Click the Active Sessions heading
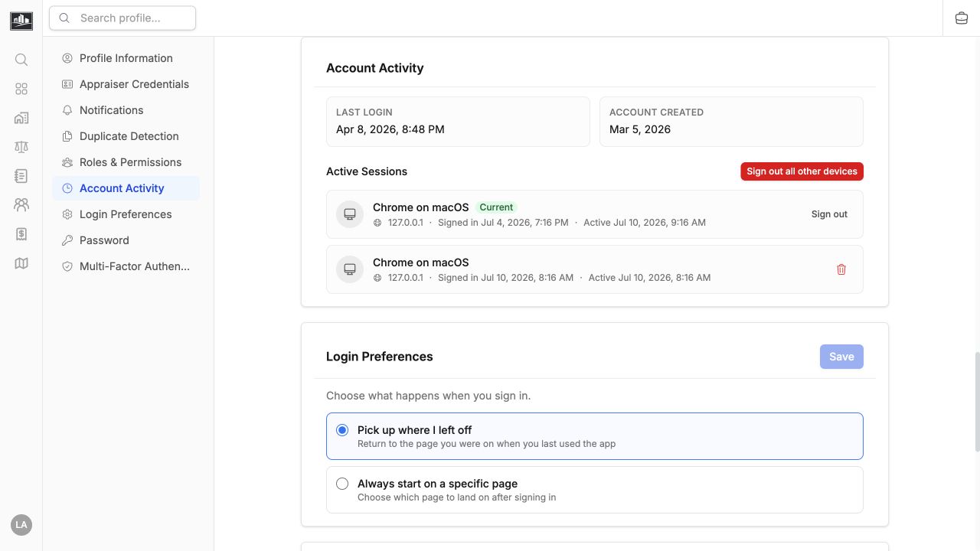This screenshot has width=980, height=551. [x=367, y=171]
